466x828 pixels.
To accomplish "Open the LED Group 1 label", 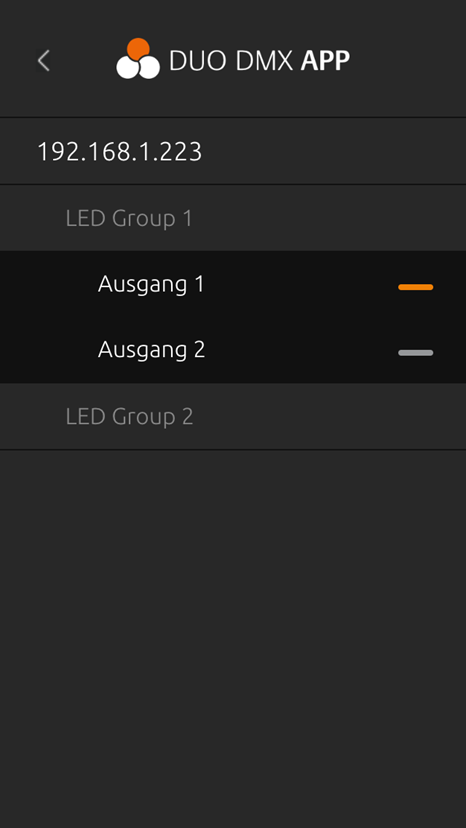I will pos(129,219).
